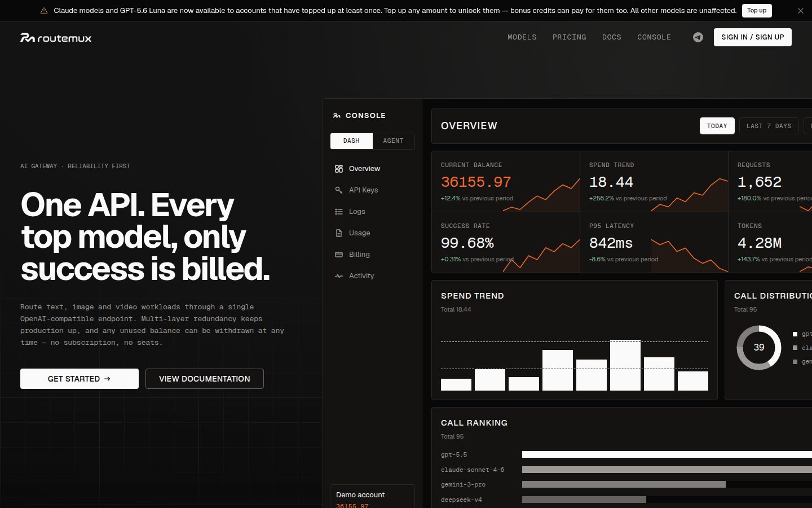Image resolution: width=812 pixels, height=508 pixels.
Task: Open Billing in the sidebar
Action: (372, 255)
